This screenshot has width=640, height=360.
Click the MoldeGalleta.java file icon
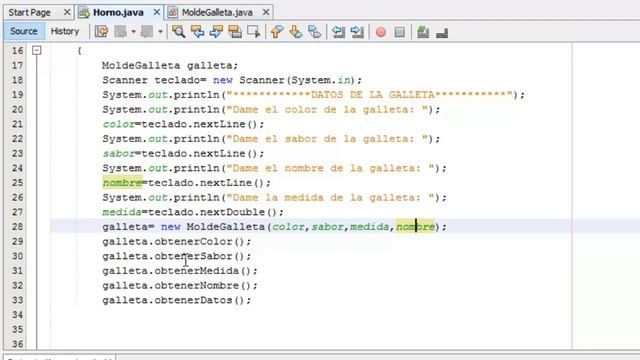click(x=173, y=13)
